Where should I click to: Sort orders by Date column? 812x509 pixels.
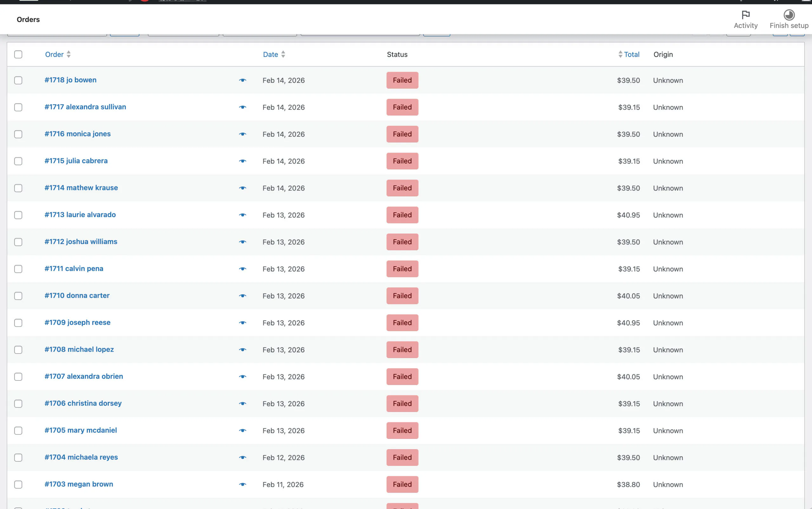pyautogui.click(x=274, y=54)
